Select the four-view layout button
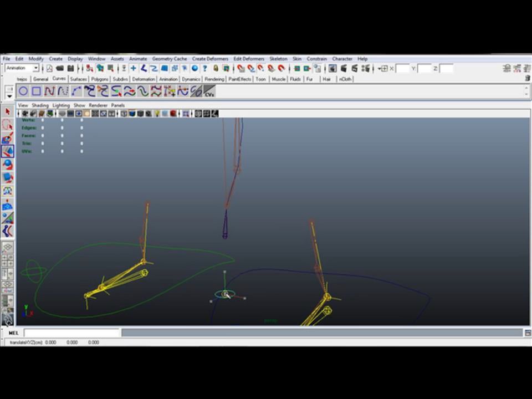The height and width of the screenshot is (399, 532). [x=7, y=260]
